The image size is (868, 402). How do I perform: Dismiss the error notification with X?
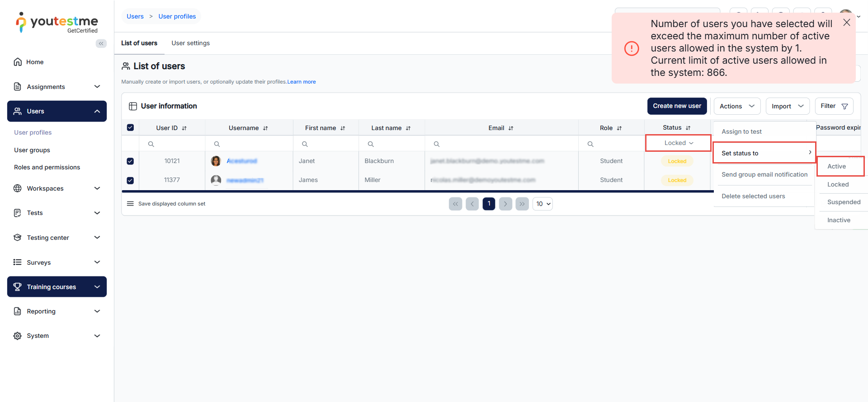pyautogui.click(x=846, y=23)
